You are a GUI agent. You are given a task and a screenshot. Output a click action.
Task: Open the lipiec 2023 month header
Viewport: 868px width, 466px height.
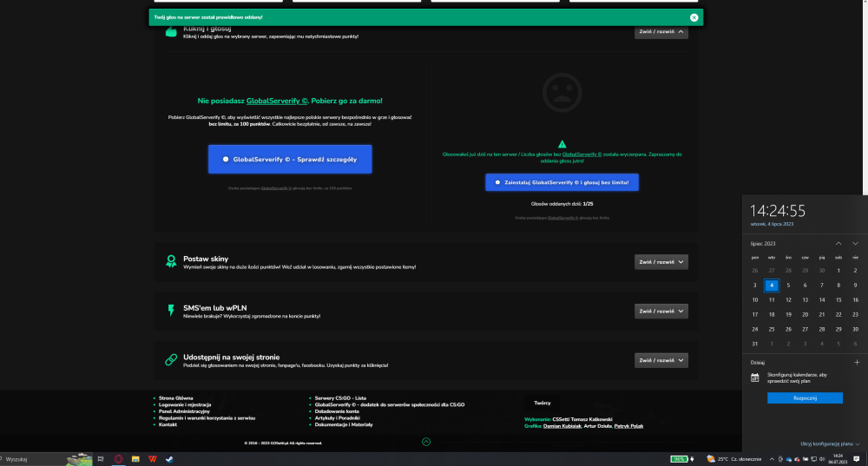(x=763, y=244)
